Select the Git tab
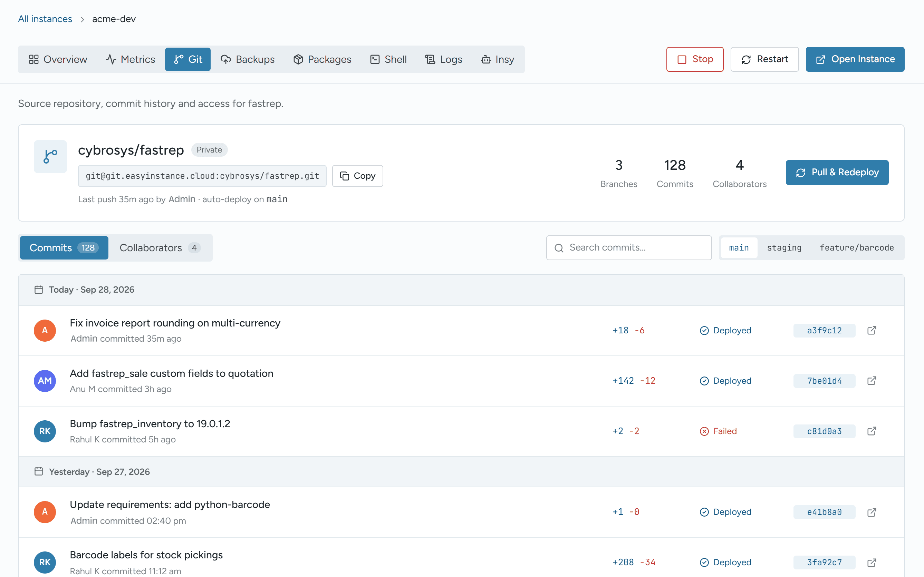Screen dimensions: 924x577 coord(188,59)
